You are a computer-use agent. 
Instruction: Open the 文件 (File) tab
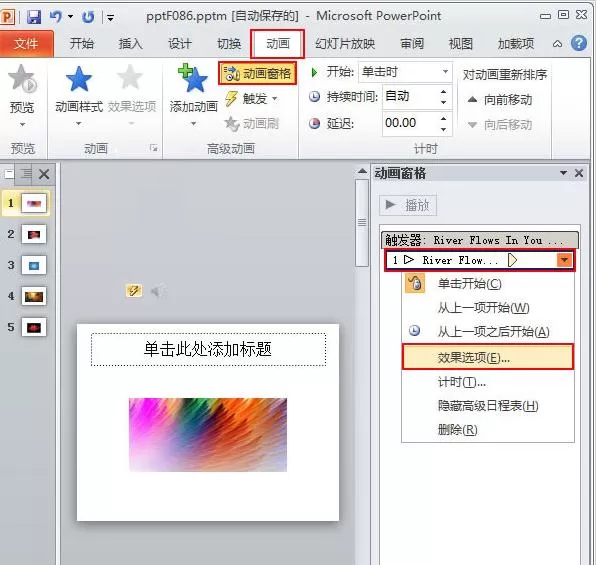[26, 43]
